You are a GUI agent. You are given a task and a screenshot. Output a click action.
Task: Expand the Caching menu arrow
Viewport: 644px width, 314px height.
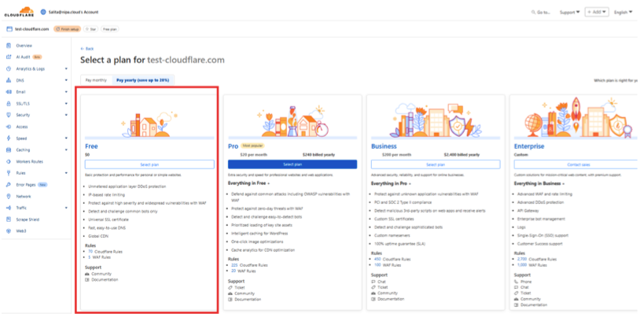coord(66,150)
